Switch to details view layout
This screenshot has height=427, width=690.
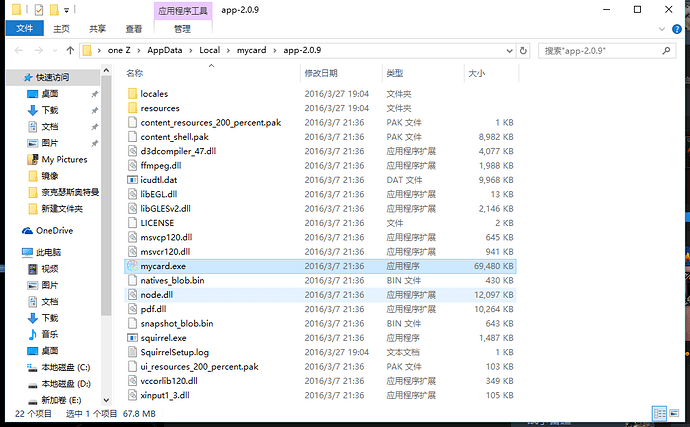[660, 413]
